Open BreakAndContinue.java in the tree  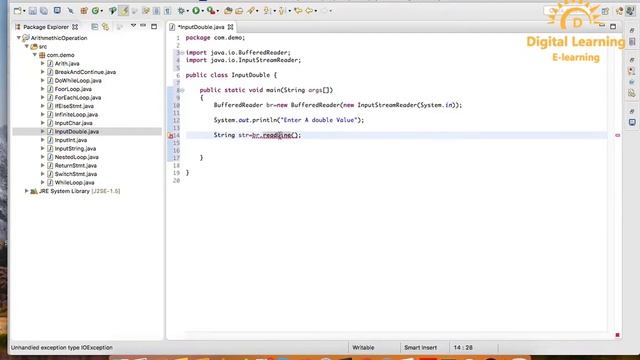pyautogui.click(x=85, y=72)
